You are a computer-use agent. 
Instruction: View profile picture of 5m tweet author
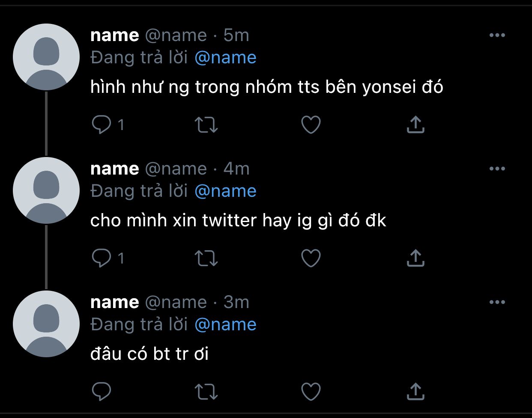coord(46,57)
